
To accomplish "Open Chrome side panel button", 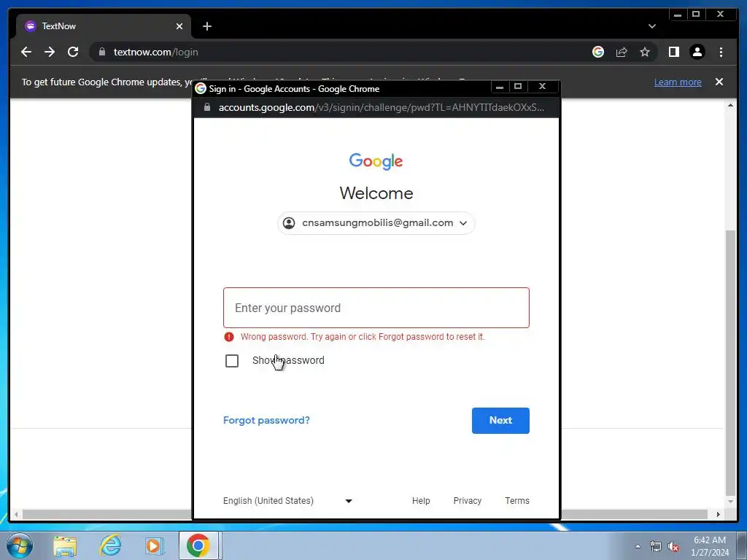I will (673, 52).
